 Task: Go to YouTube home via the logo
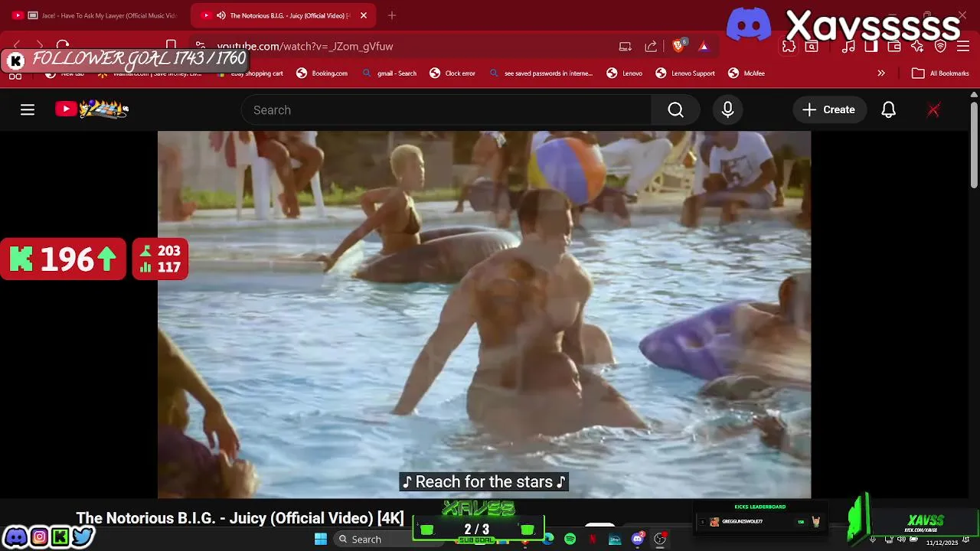(x=91, y=109)
